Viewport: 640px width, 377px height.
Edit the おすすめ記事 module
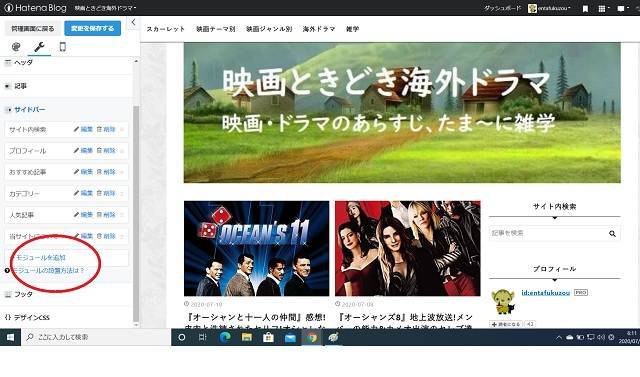click(x=84, y=172)
